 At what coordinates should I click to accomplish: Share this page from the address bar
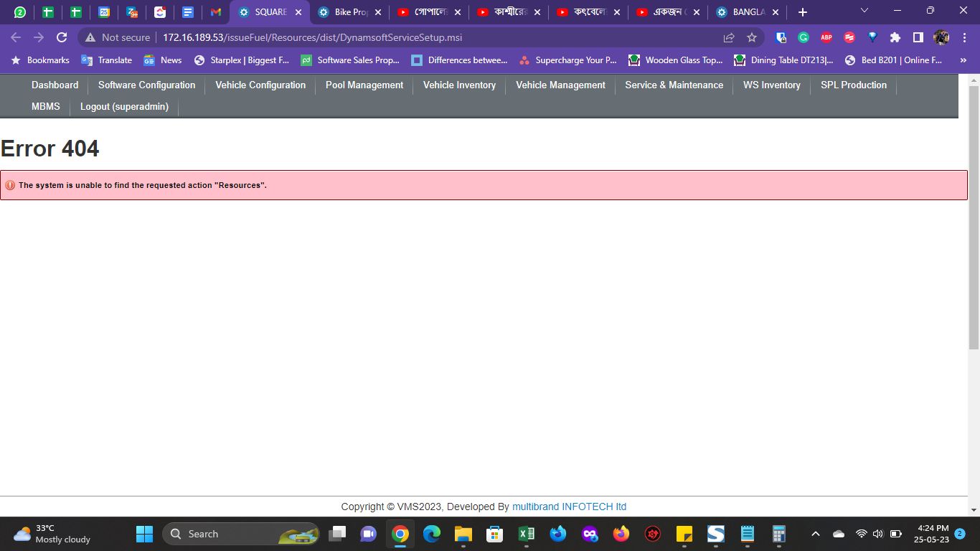[729, 37]
